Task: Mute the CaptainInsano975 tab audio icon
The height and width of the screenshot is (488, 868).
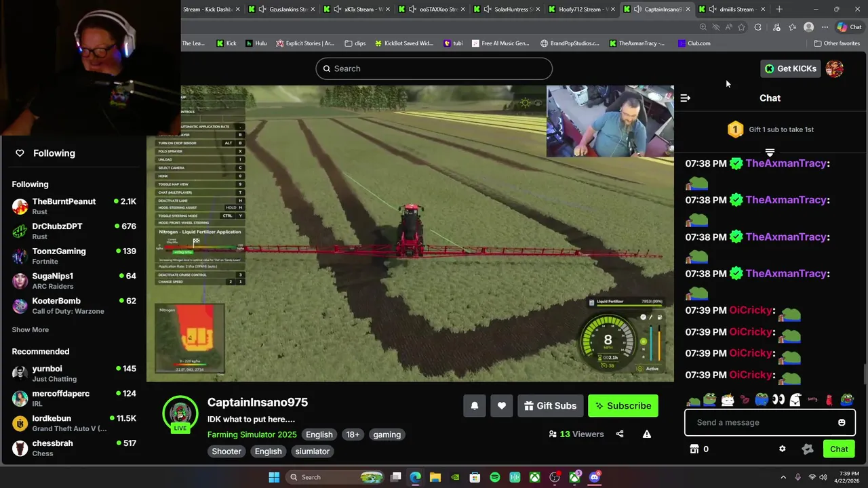Action: (x=637, y=9)
